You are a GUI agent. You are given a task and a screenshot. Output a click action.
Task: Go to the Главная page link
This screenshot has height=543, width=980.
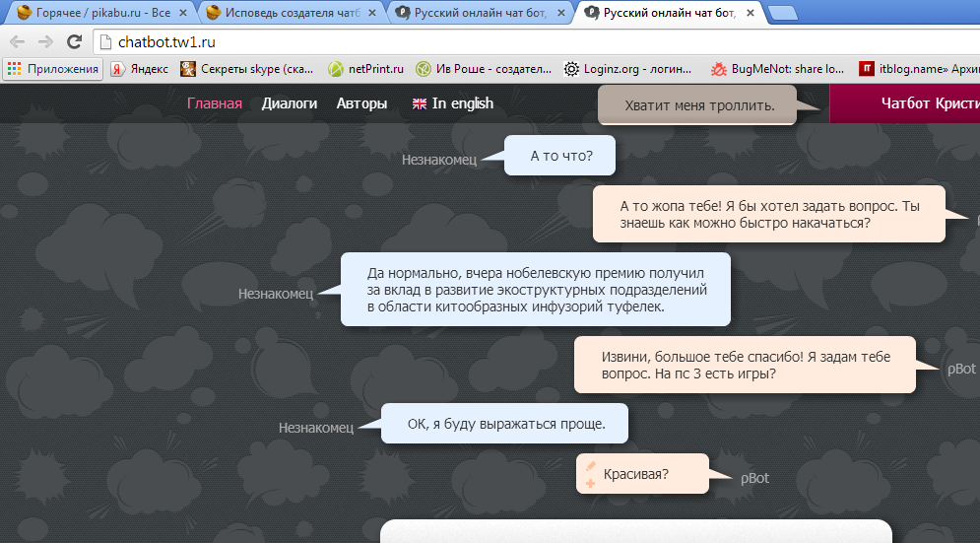click(215, 103)
